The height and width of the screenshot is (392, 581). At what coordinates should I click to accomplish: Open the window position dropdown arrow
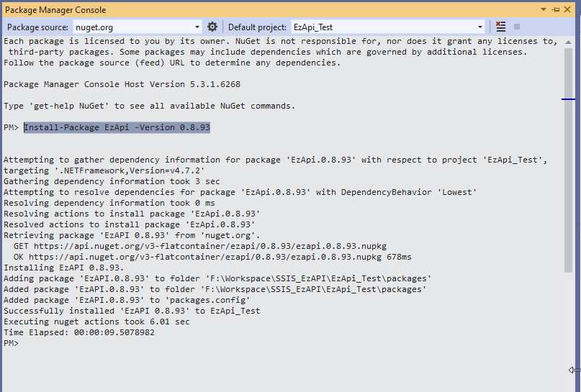point(545,10)
